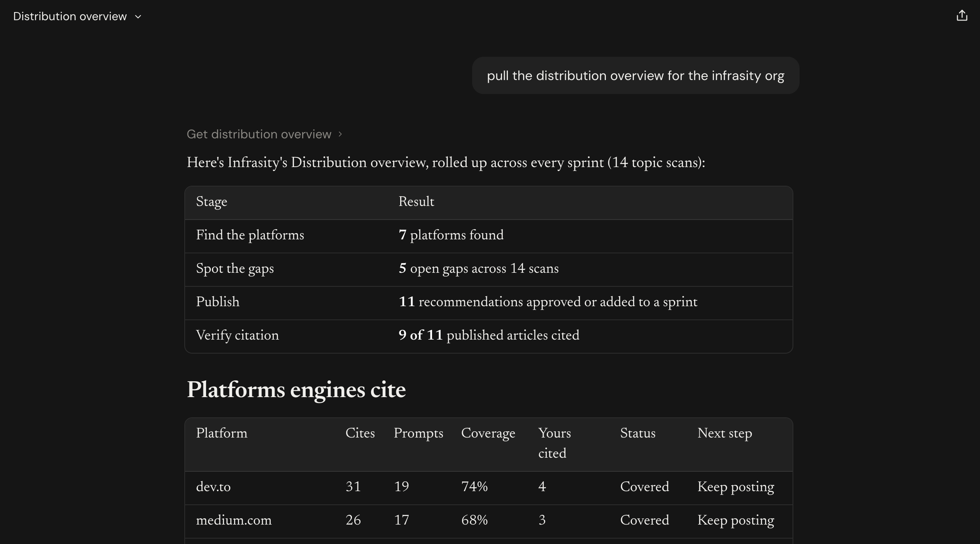Click the 11 recommendations approved cell
Image resolution: width=980 pixels, height=544 pixels.
pos(548,302)
